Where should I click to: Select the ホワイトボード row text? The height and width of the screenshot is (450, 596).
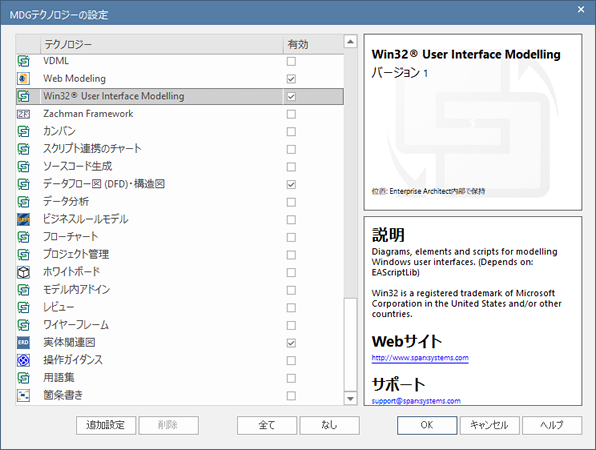click(x=71, y=272)
